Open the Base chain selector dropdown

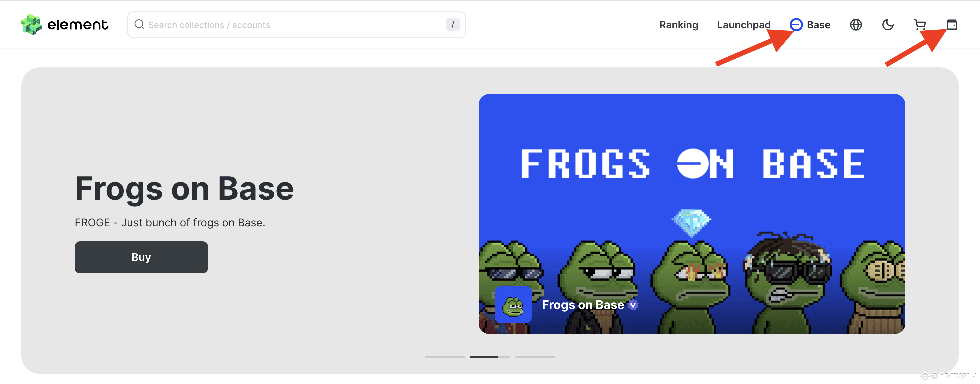810,25
